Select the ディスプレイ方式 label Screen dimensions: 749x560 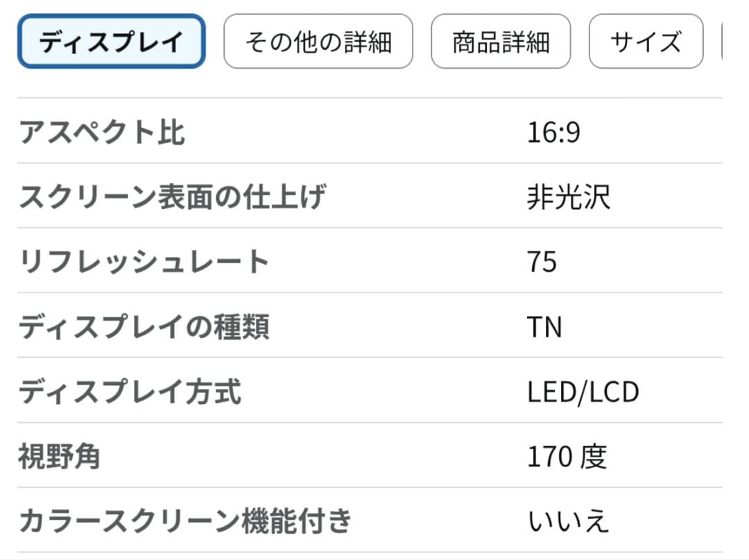pyautogui.click(x=132, y=392)
